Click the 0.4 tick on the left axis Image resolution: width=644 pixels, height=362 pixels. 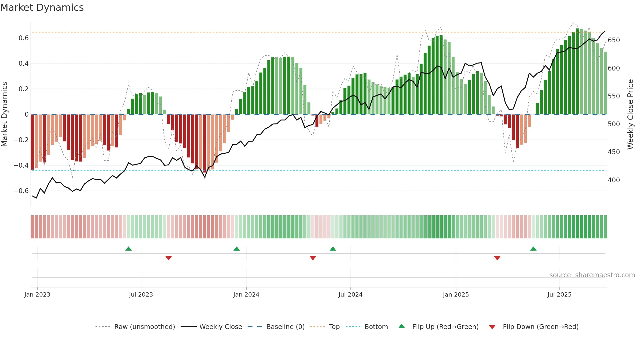tap(24, 64)
